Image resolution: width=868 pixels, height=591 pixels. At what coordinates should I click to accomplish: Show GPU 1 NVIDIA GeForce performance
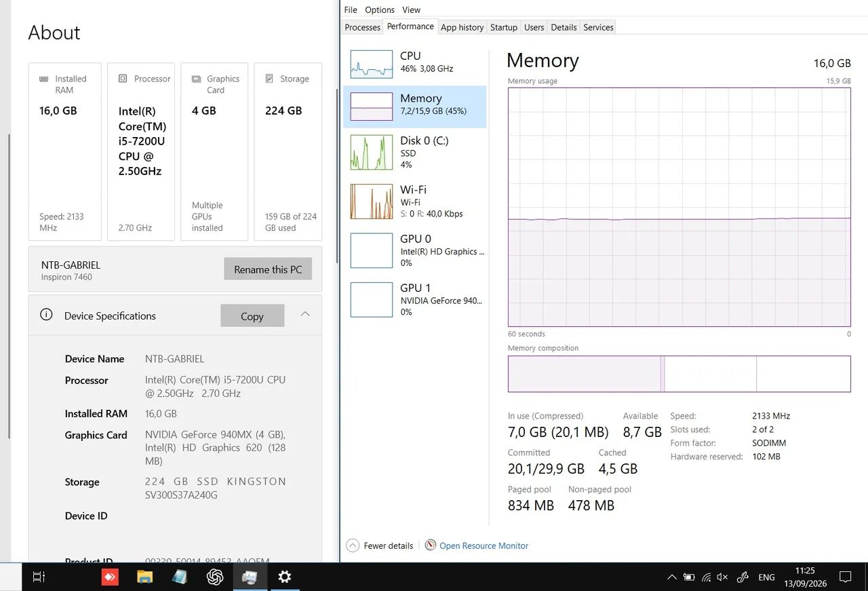click(x=414, y=299)
